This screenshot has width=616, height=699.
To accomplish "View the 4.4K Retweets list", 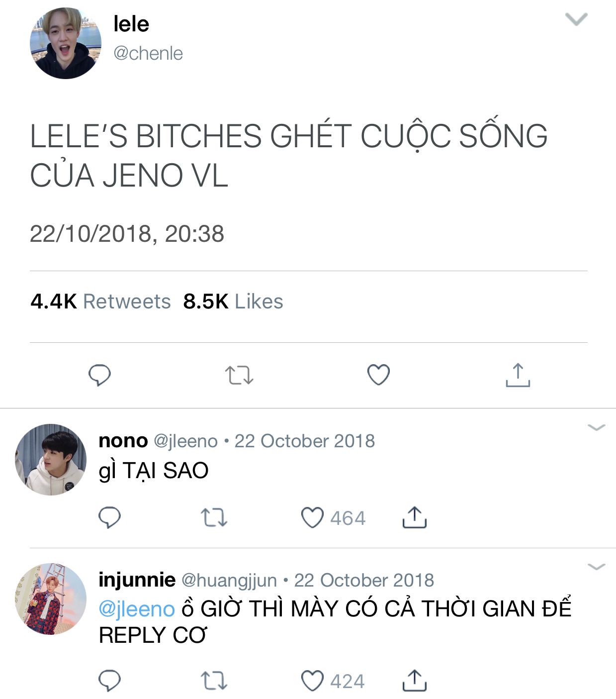I will pyautogui.click(x=100, y=301).
